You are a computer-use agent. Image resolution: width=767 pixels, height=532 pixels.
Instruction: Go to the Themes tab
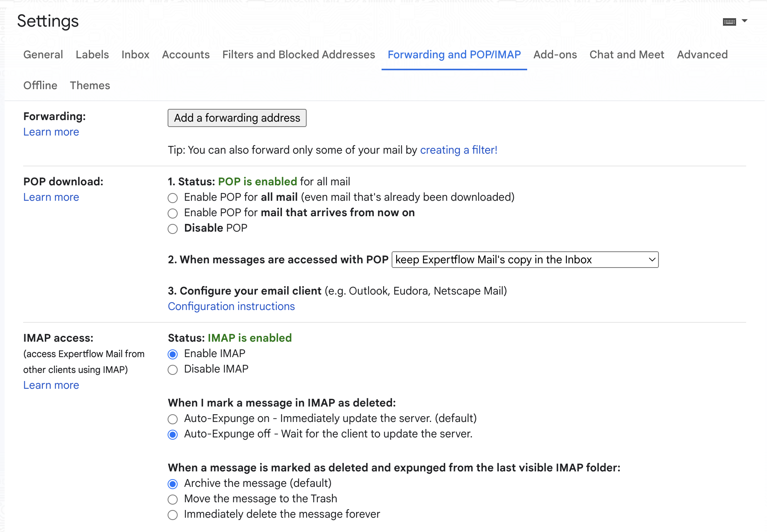(90, 86)
